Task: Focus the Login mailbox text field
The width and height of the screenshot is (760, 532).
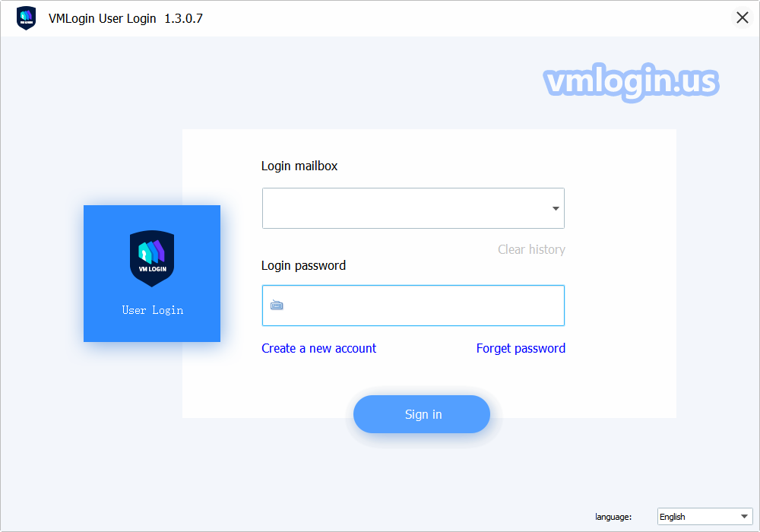Action: 413,208
